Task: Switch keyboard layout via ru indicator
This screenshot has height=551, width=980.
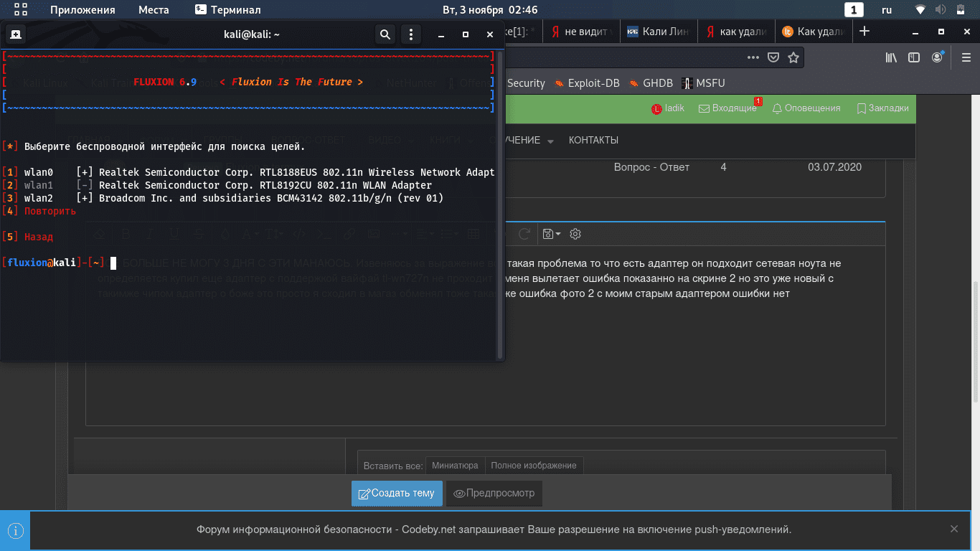Action: pyautogui.click(x=887, y=10)
